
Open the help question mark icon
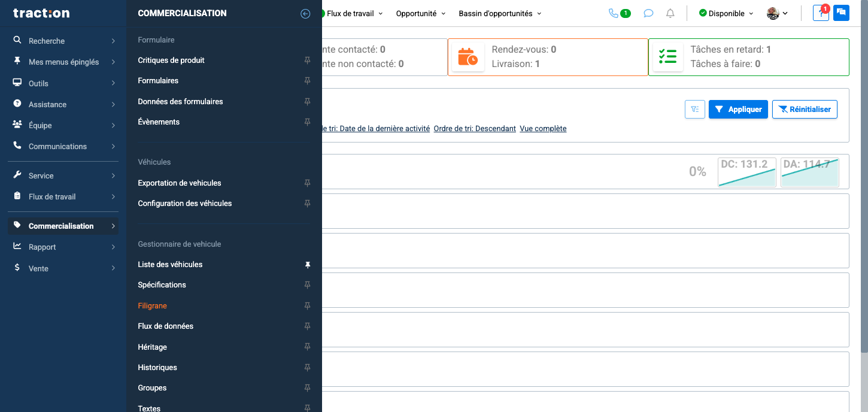click(821, 13)
